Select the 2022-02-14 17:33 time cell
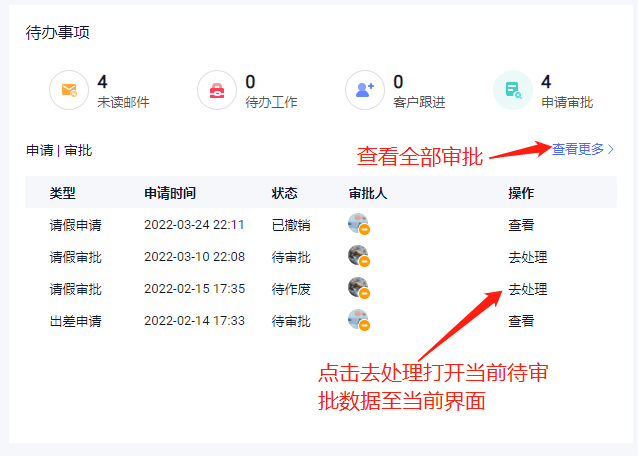Image resolution: width=638 pixels, height=456 pixels. [194, 321]
